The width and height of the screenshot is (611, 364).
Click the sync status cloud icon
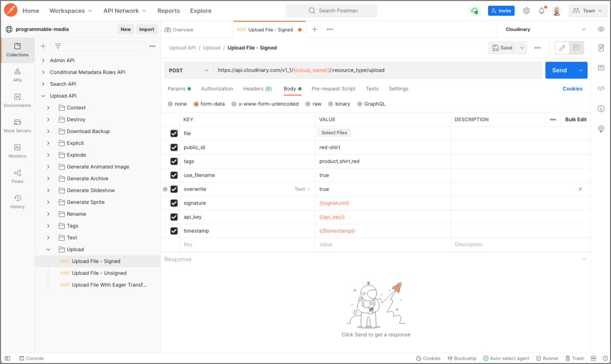[474, 11]
